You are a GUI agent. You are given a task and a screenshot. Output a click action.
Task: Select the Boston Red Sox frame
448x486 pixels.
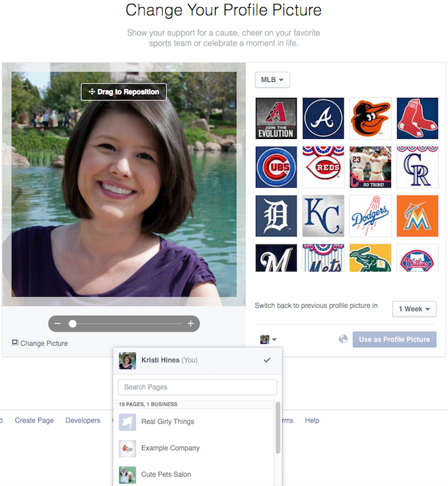pos(417,118)
